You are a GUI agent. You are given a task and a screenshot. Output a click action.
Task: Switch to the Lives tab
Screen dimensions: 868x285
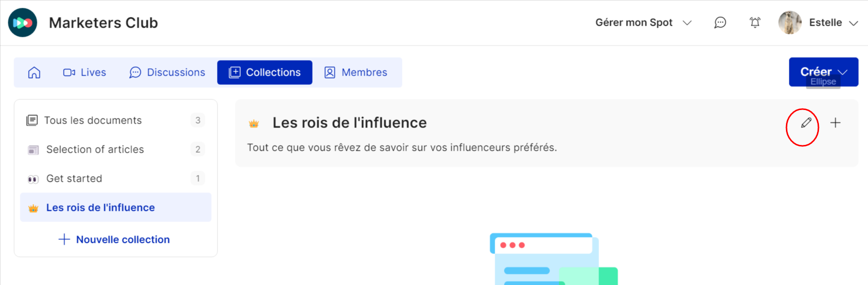tap(84, 72)
